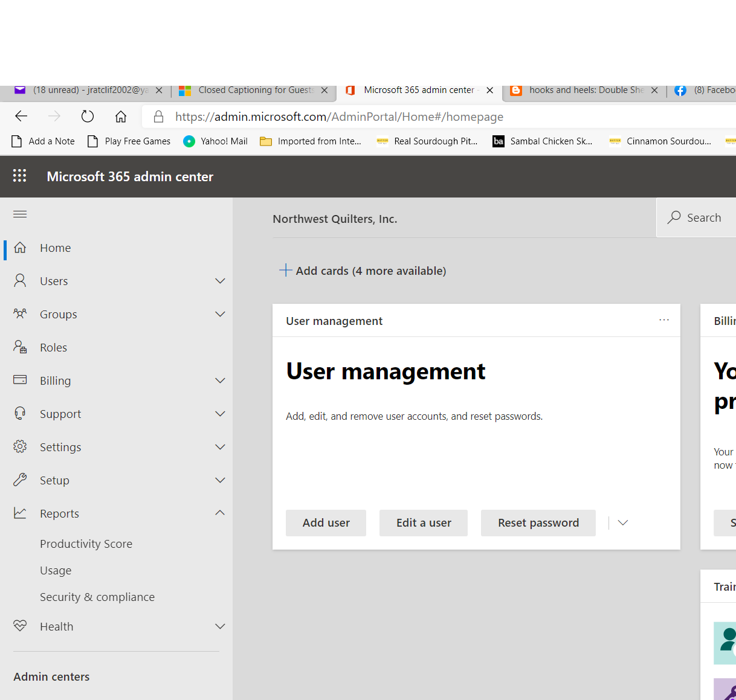This screenshot has height=700, width=736.
Task: Click the Roles icon in sidebar
Action: click(x=20, y=347)
